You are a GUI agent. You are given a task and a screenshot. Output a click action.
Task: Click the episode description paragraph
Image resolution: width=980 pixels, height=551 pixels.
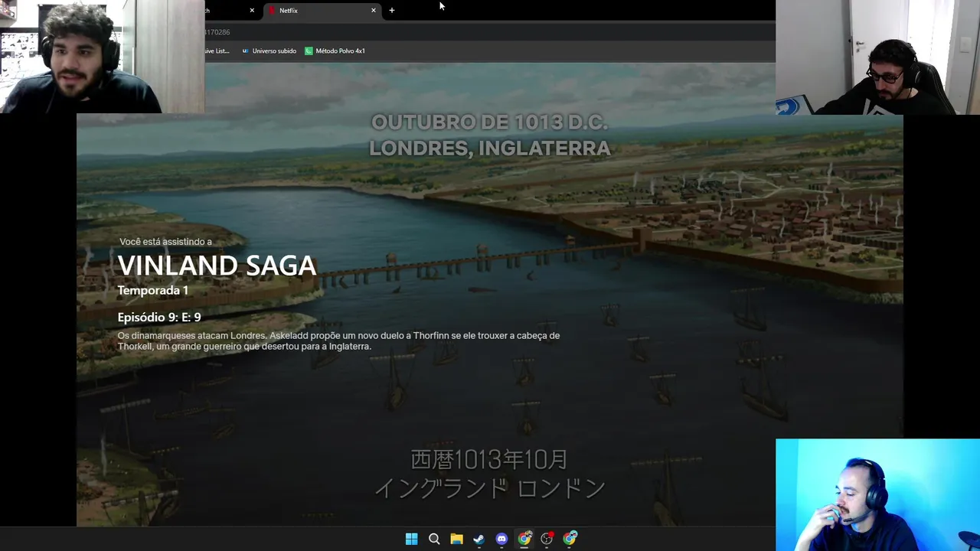[x=338, y=341]
